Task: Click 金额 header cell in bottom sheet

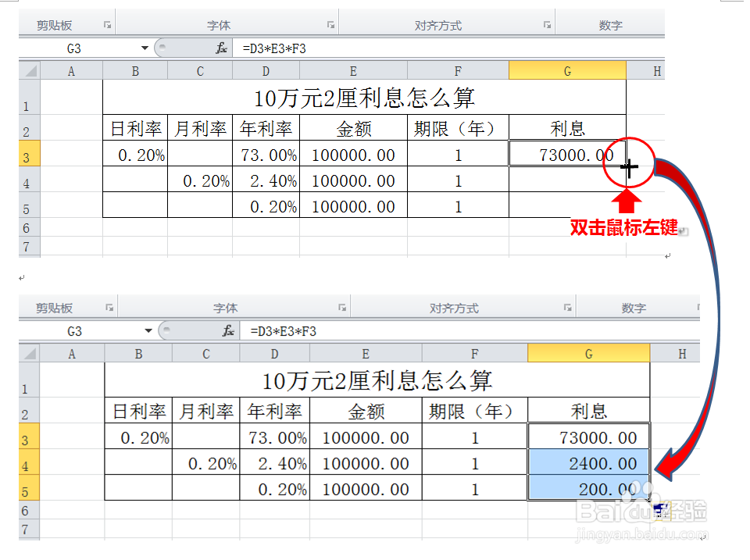Action: click(x=366, y=410)
